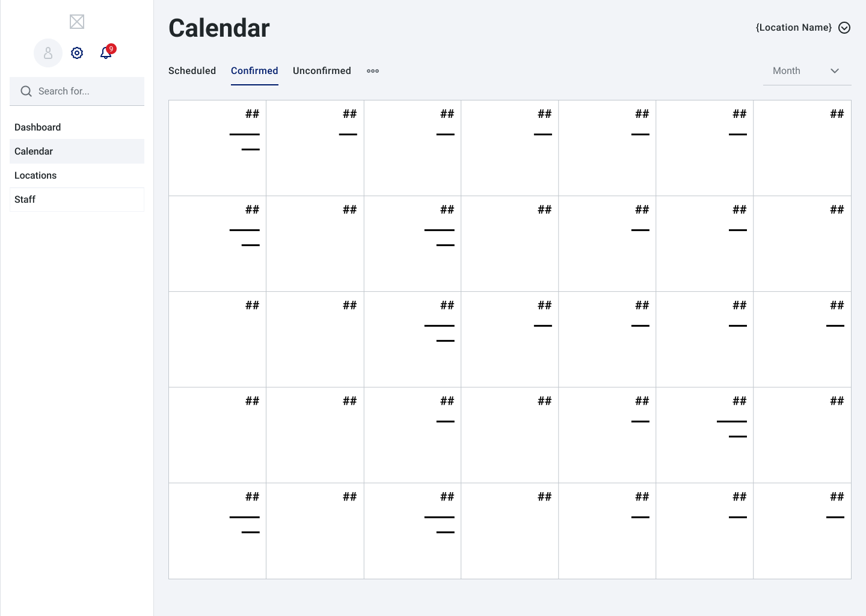Open Locations from the sidebar

click(x=35, y=176)
